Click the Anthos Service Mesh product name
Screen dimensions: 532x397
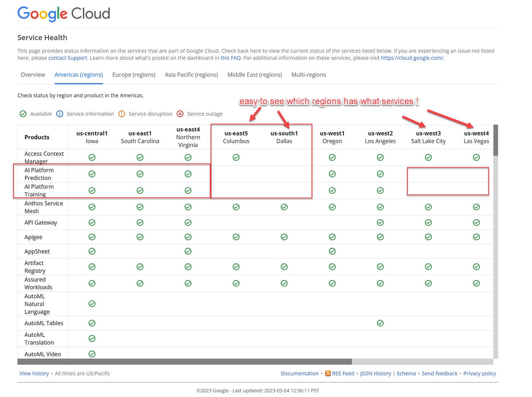pyautogui.click(x=44, y=207)
